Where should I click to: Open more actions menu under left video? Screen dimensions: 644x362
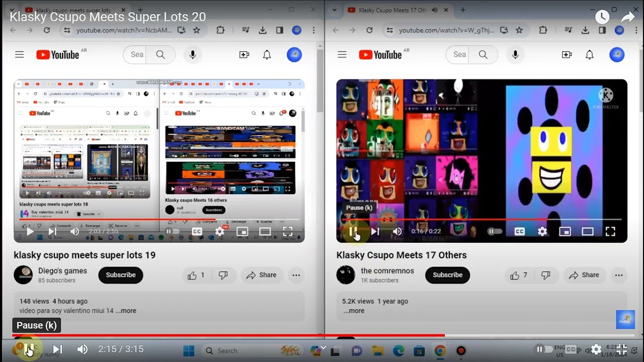coord(296,275)
